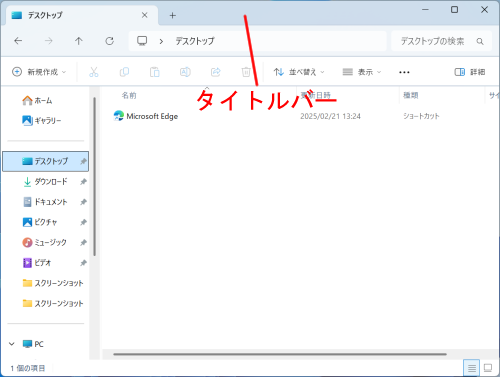Open the second スクリーンショット folder
Image resolution: width=500 pixels, height=377 pixels.
(53, 303)
